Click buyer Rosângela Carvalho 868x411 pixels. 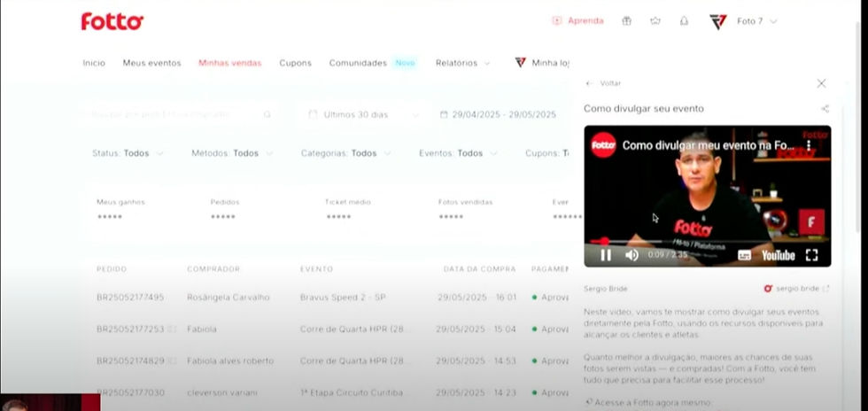pyautogui.click(x=229, y=298)
